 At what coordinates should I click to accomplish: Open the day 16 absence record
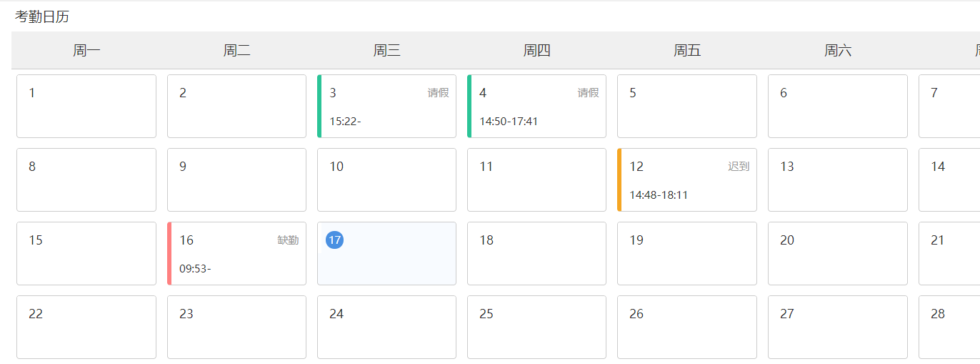coord(236,253)
